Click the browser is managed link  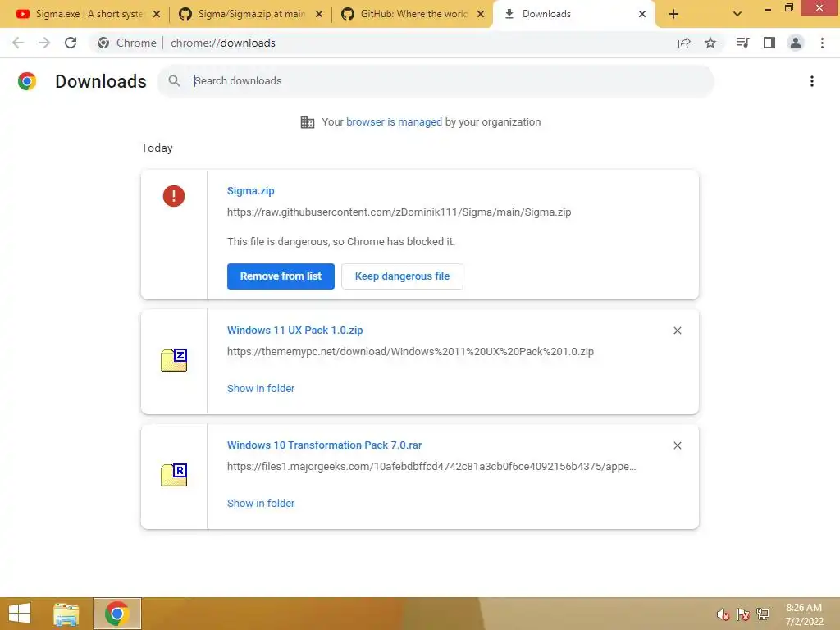point(395,122)
